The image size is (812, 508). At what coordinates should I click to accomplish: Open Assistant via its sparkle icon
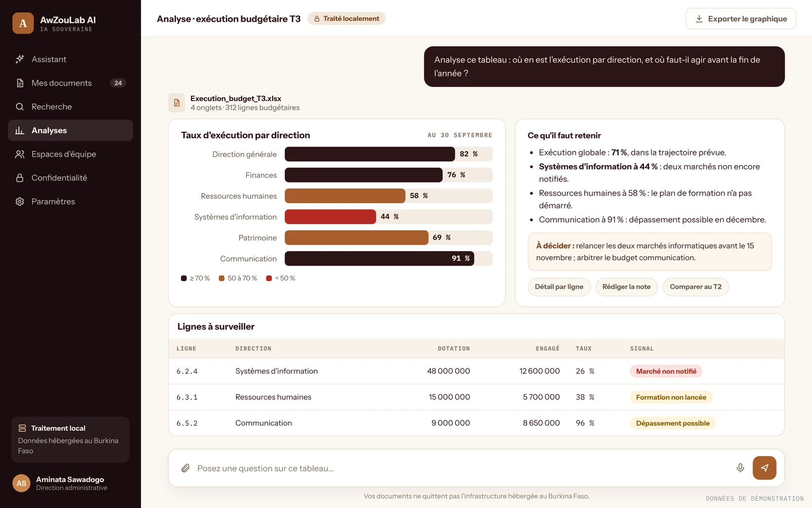click(20, 59)
